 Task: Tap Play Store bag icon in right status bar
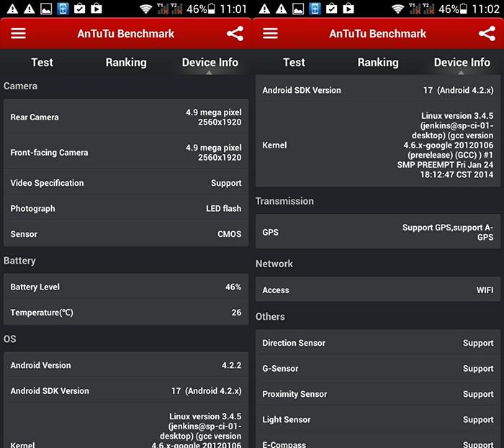[348, 9]
